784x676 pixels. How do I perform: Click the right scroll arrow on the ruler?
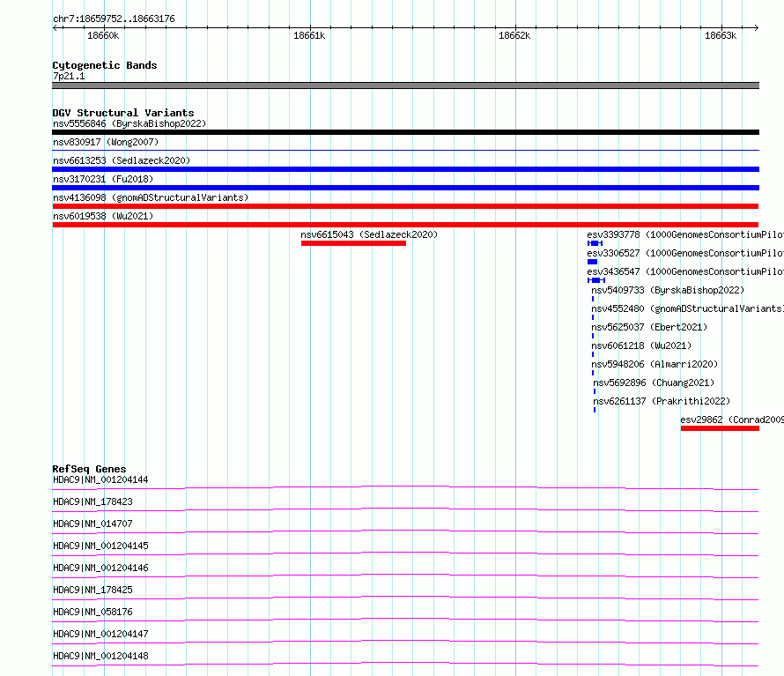tap(756, 27)
